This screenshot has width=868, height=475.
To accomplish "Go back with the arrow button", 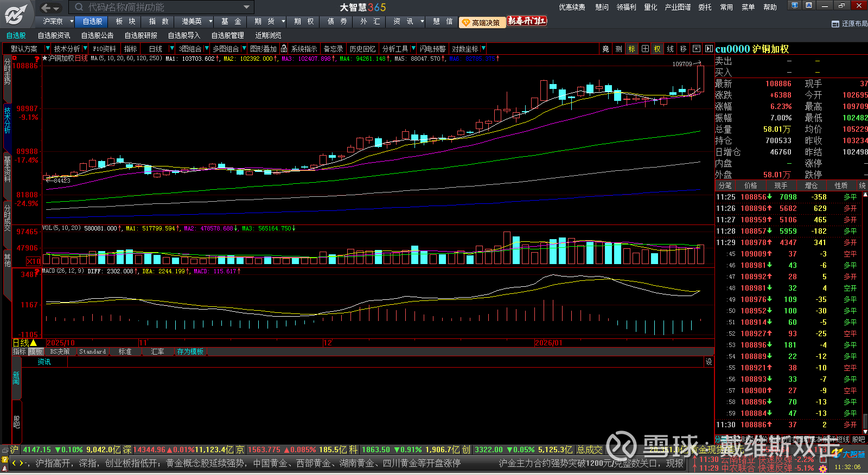I will click(46, 8).
